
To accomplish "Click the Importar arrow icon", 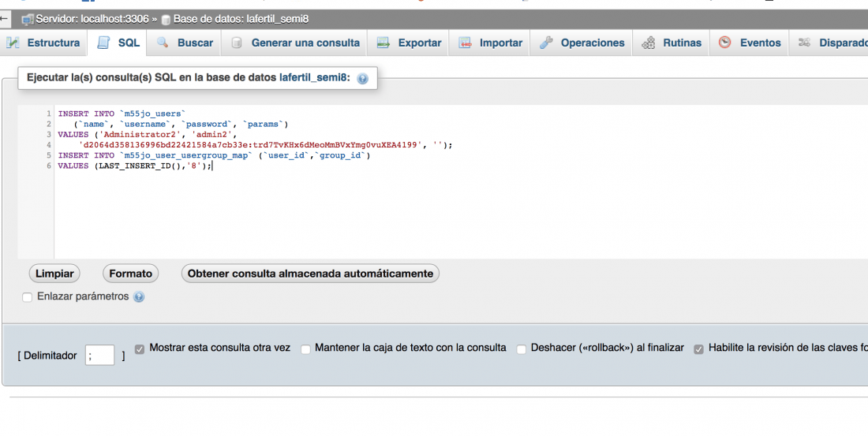I will (x=465, y=43).
